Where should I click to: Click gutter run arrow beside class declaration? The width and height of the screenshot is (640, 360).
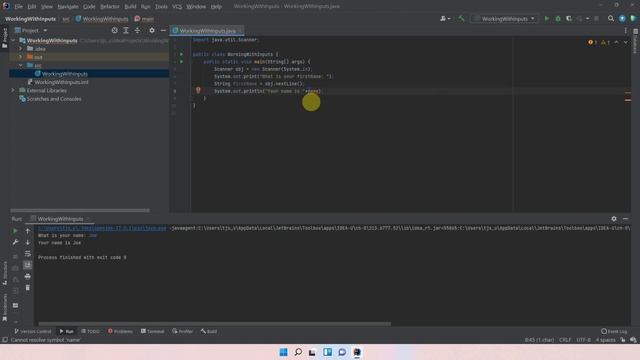182,54
